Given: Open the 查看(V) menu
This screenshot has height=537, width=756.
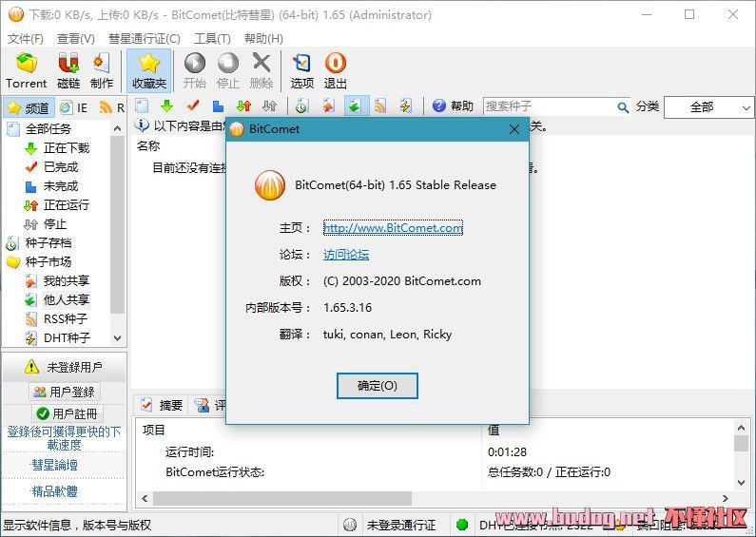Looking at the screenshot, I should tap(76, 39).
